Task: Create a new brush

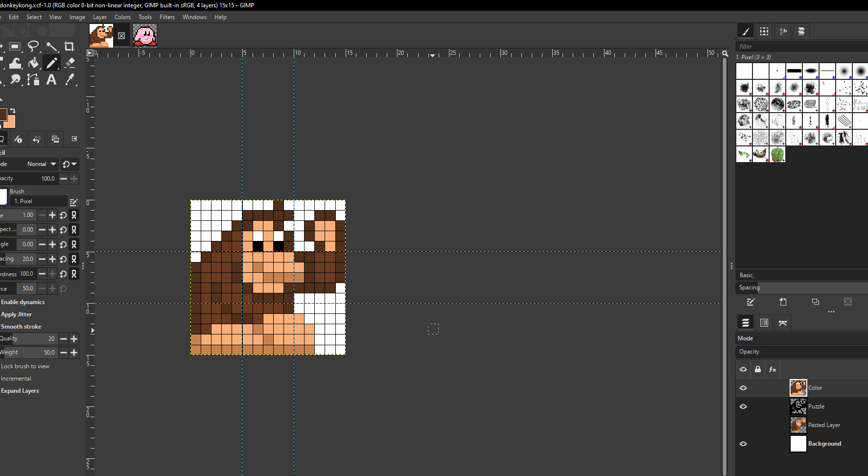Action: coord(783,302)
